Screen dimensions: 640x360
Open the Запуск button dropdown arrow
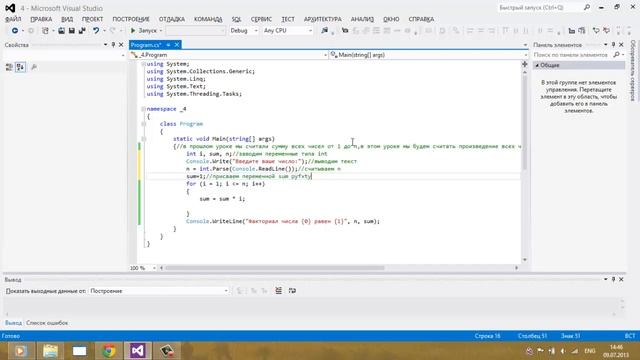coord(161,31)
